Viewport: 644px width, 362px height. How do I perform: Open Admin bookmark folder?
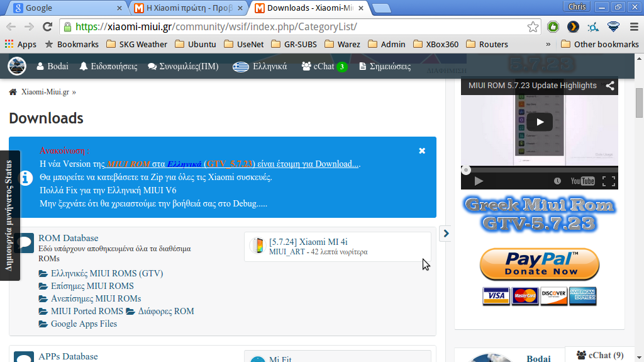[387, 44]
